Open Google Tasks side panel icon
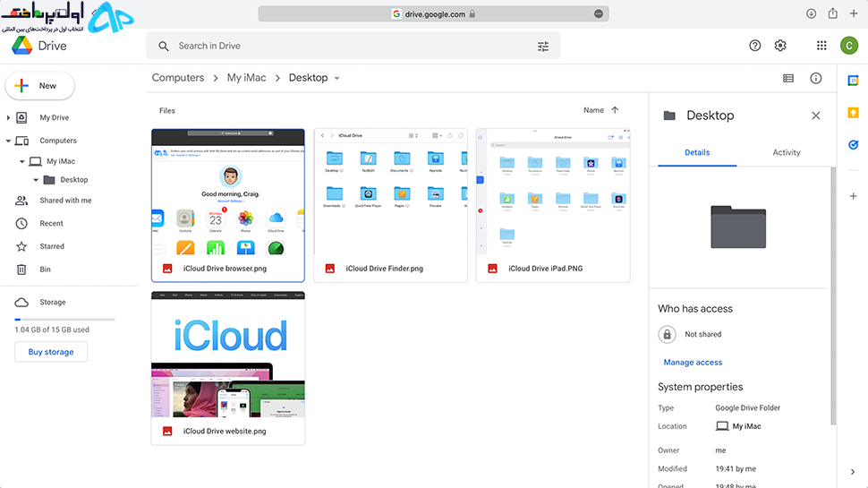This screenshot has height=488, width=868. tap(853, 144)
